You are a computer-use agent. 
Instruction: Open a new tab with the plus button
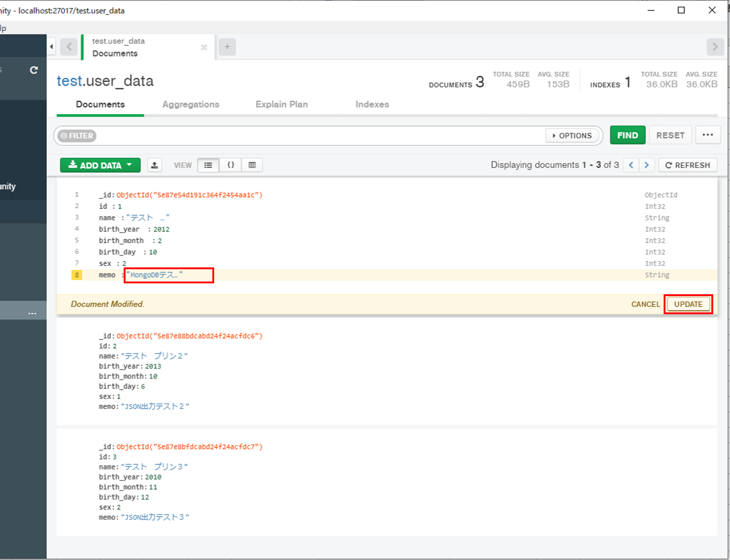[x=227, y=46]
